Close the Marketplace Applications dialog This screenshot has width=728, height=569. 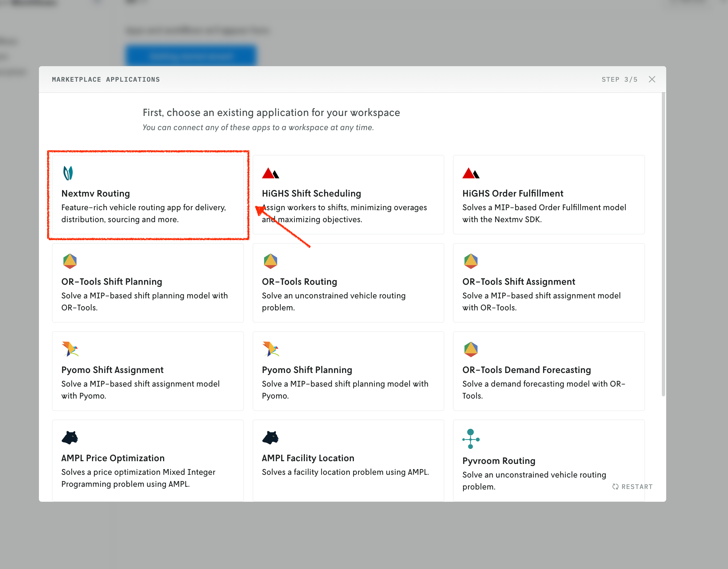[652, 79]
